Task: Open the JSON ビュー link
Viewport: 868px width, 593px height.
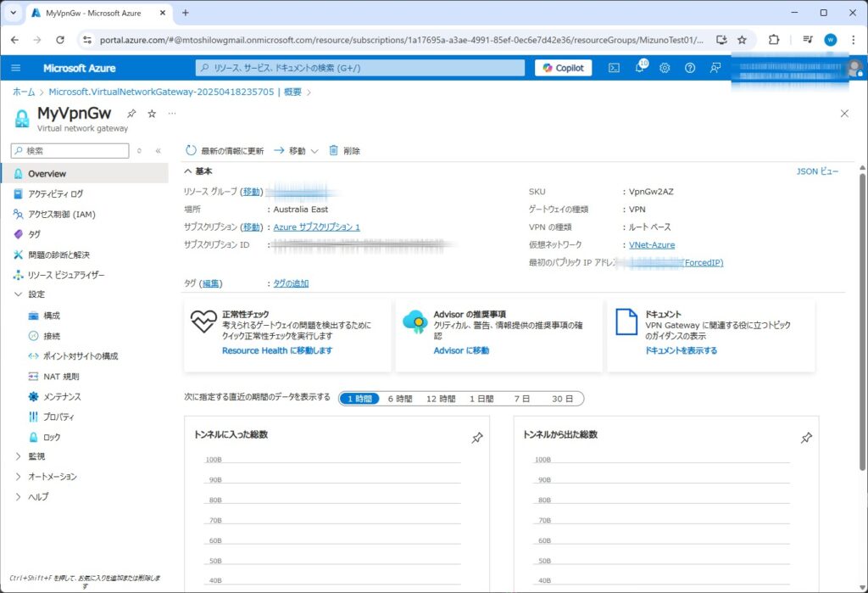Action: [817, 171]
